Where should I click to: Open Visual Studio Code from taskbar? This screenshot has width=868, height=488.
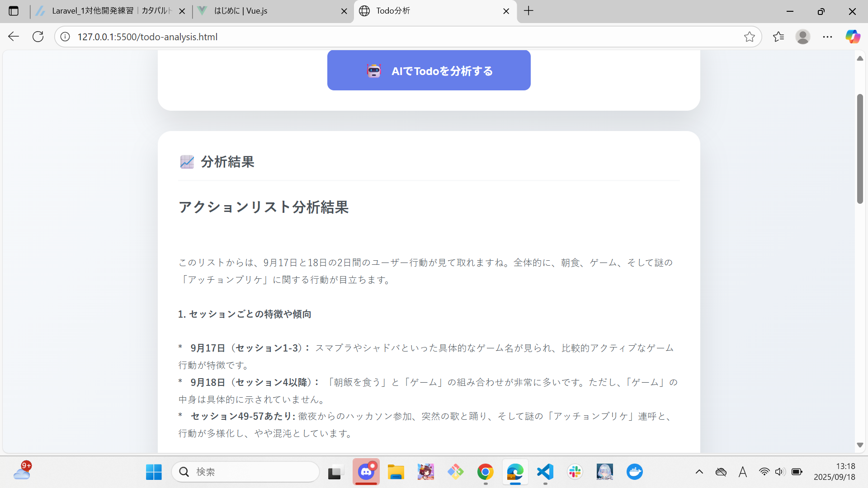(x=545, y=472)
